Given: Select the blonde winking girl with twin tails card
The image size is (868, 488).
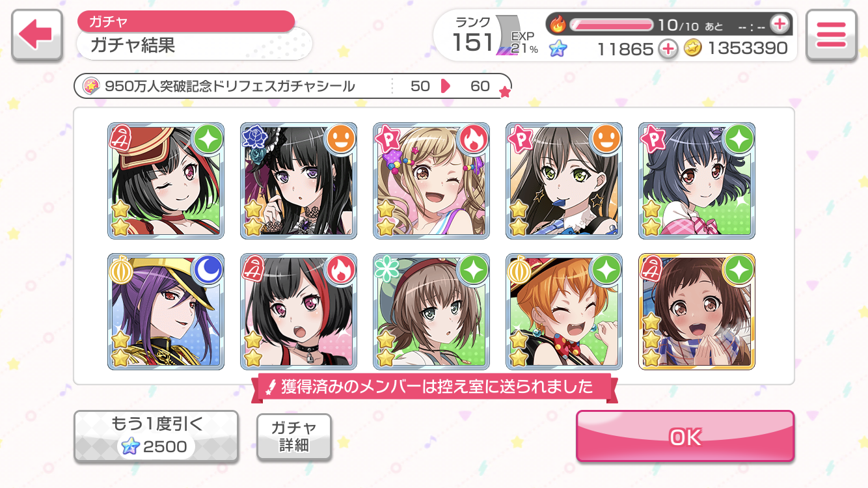Looking at the screenshot, I should point(431,181).
